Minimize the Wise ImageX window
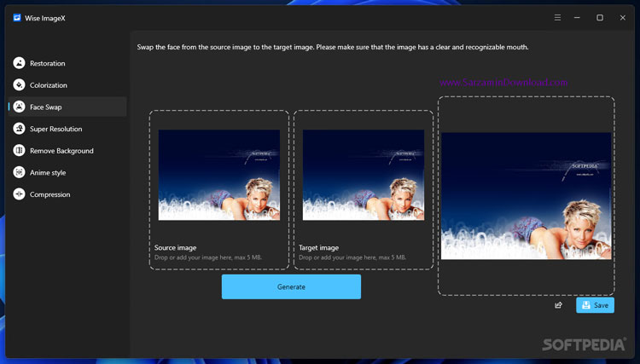The width and height of the screenshot is (640, 364). (577, 18)
